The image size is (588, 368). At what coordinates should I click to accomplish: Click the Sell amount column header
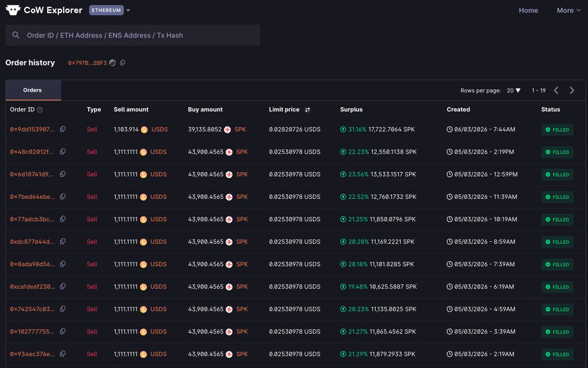pos(131,110)
